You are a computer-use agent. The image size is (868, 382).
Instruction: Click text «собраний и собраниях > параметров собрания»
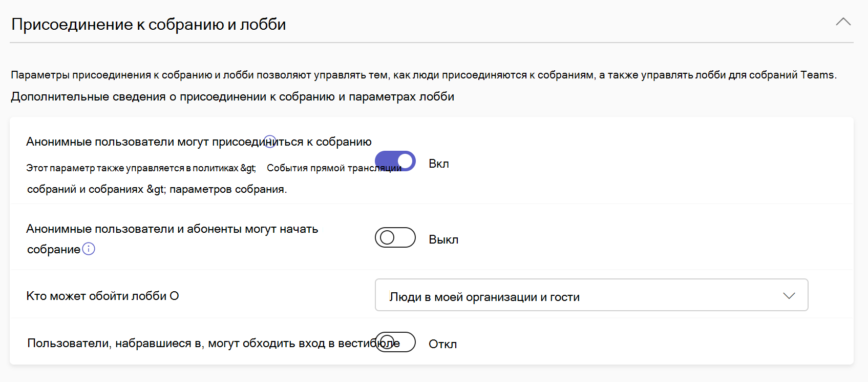(157, 189)
